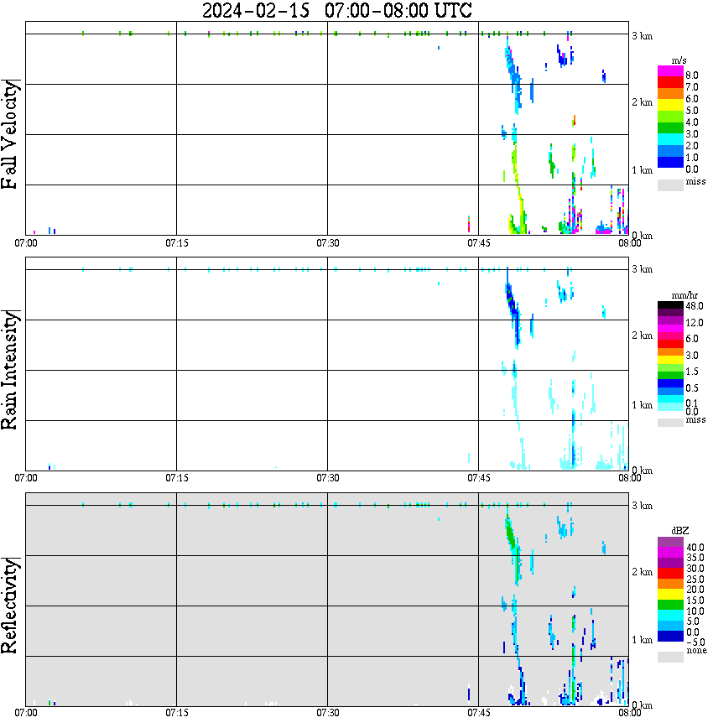Click 2 km label beside Rain Intensity plot

(x=642, y=335)
